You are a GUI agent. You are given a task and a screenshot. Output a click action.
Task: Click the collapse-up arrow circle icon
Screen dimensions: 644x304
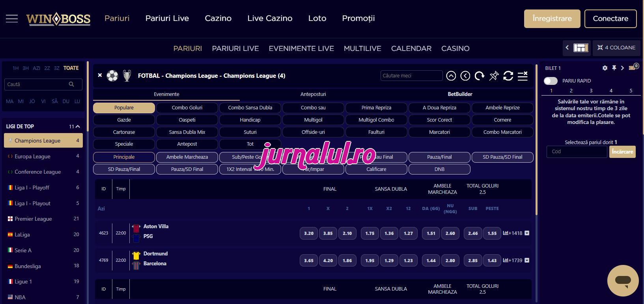tap(451, 76)
